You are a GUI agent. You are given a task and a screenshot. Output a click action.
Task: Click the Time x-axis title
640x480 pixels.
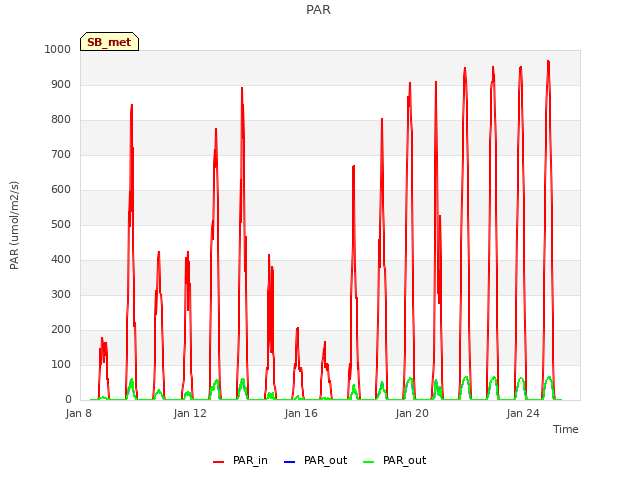click(565, 429)
